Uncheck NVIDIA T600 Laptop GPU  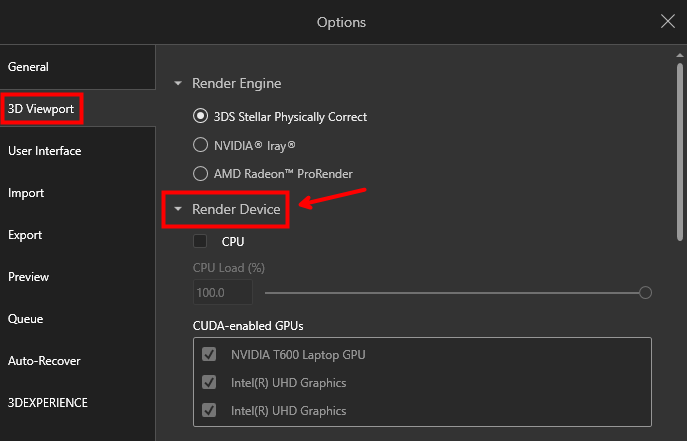pyautogui.click(x=209, y=354)
